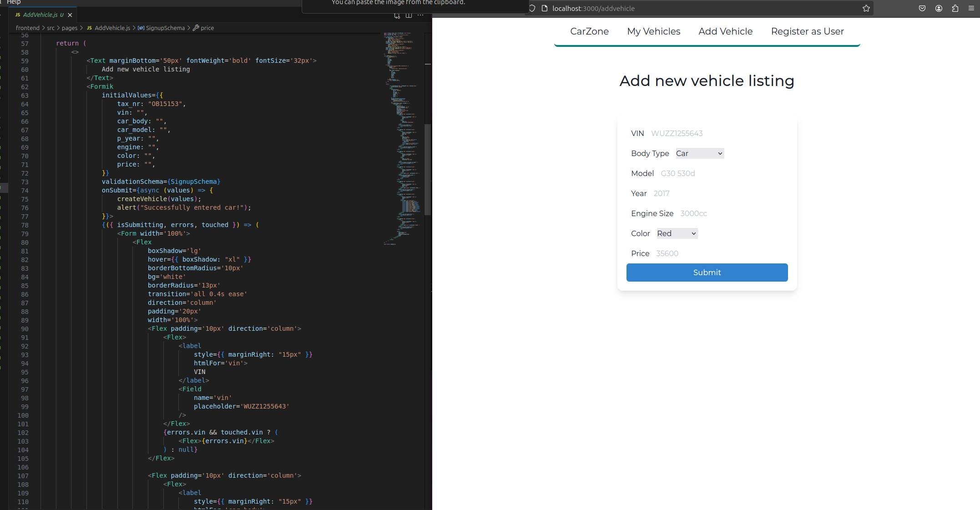980x510 pixels.
Task: Click the split editor icon in VS Code
Action: click(409, 15)
